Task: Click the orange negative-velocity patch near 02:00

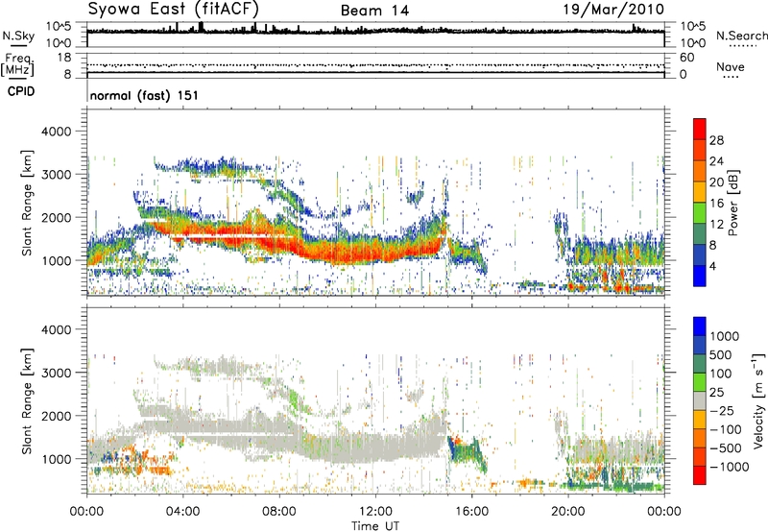Action: (x=133, y=458)
